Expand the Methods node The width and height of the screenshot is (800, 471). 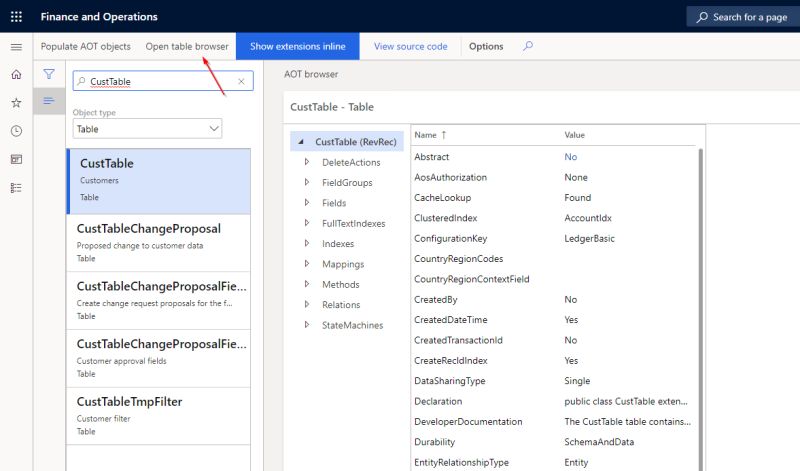pos(307,284)
